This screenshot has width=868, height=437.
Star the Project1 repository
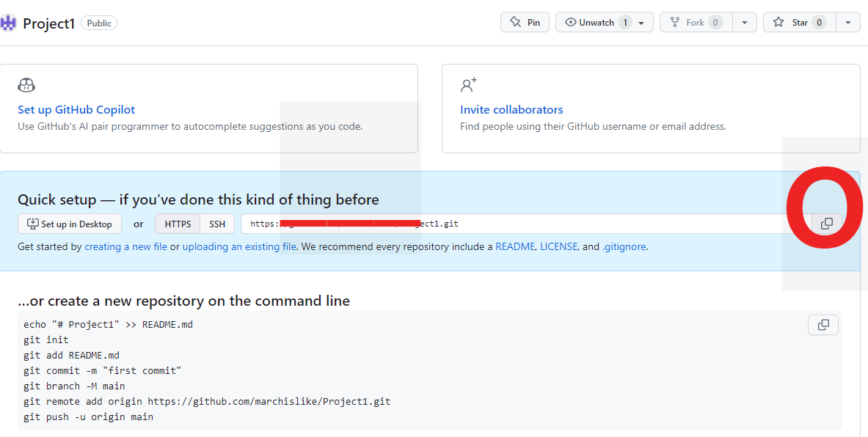(799, 22)
